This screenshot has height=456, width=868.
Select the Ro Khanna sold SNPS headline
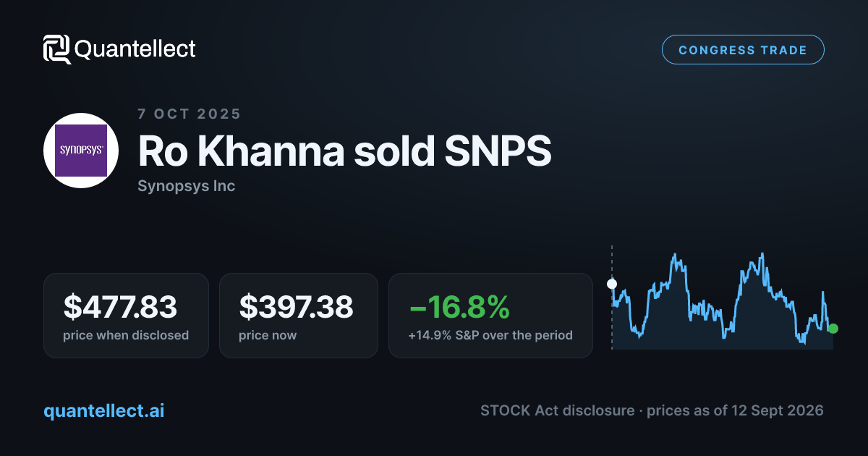click(344, 151)
